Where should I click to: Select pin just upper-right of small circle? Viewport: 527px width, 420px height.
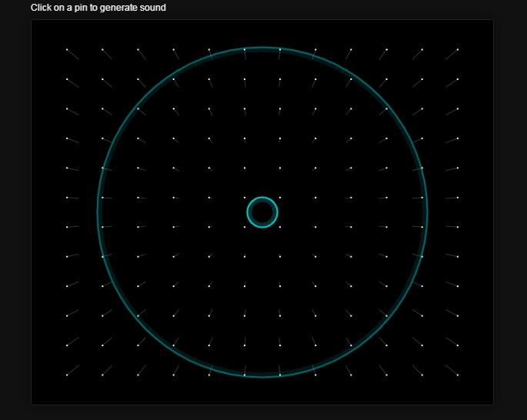(280, 198)
